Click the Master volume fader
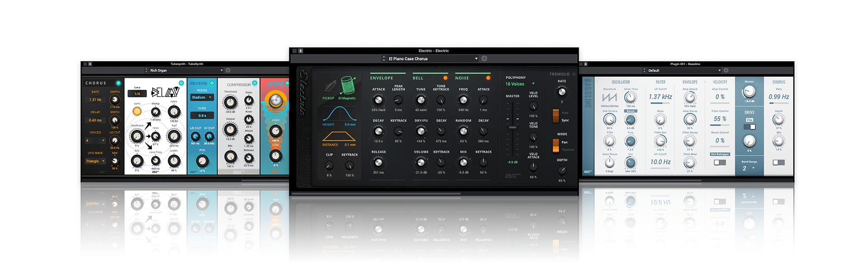This screenshot has height=274, width=868. coord(512,127)
